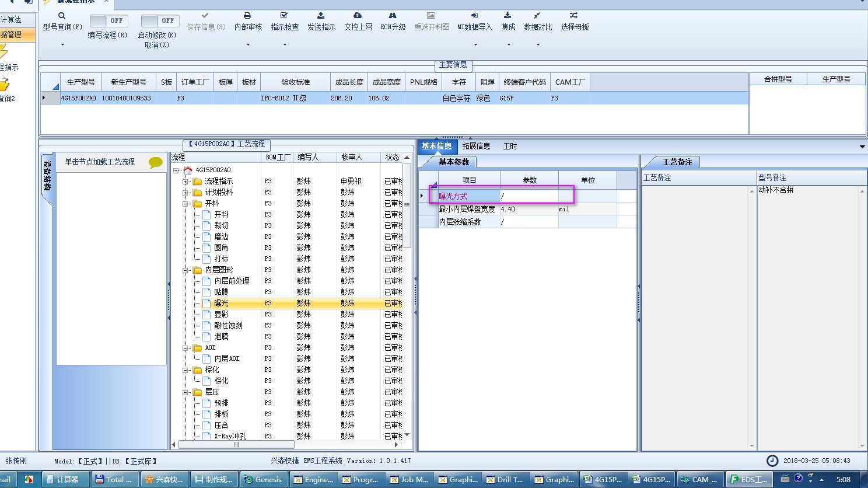The width and height of the screenshot is (868, 488).
Task: Open the 内部审核 dropdown arrow
Action: tap(248, 44)
